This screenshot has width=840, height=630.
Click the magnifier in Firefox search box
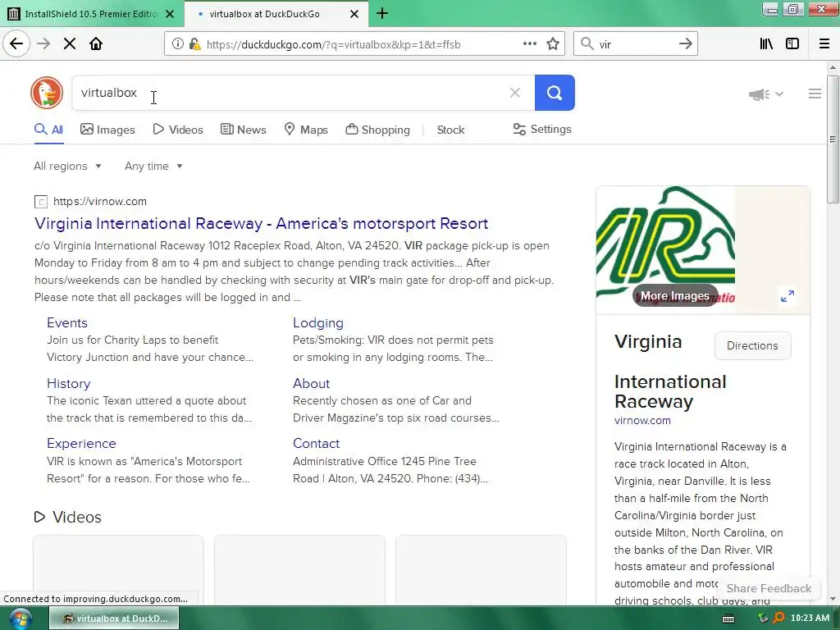587,44
